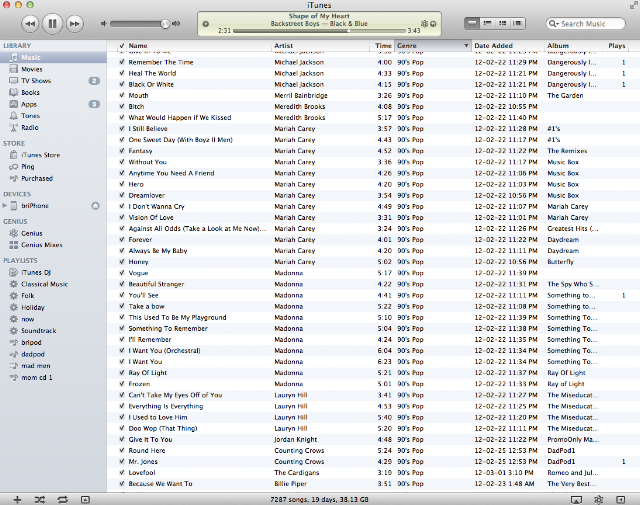
Task: Switch to album list view
Action: click(487, 23)
